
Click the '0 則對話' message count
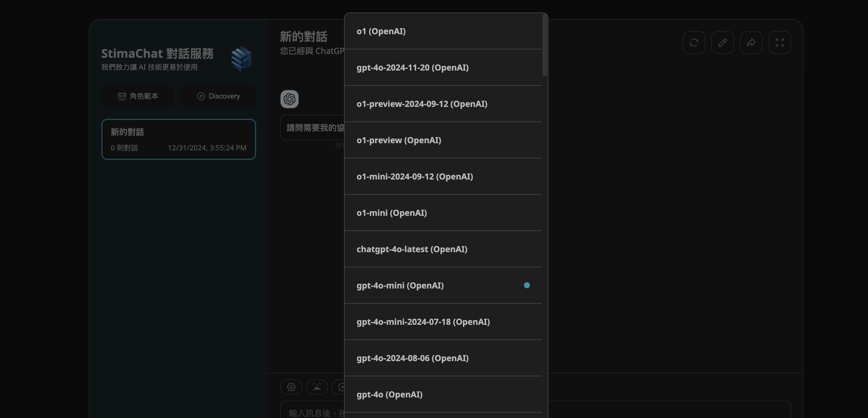124,148
